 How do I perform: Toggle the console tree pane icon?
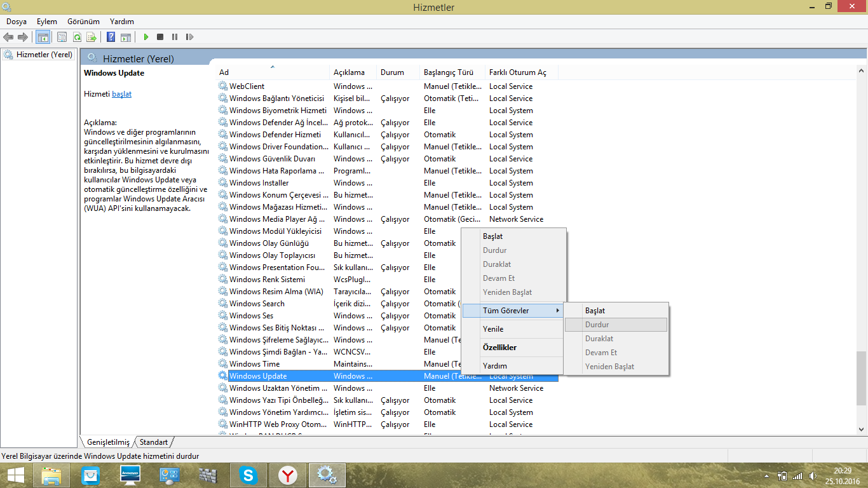point(43,37)
